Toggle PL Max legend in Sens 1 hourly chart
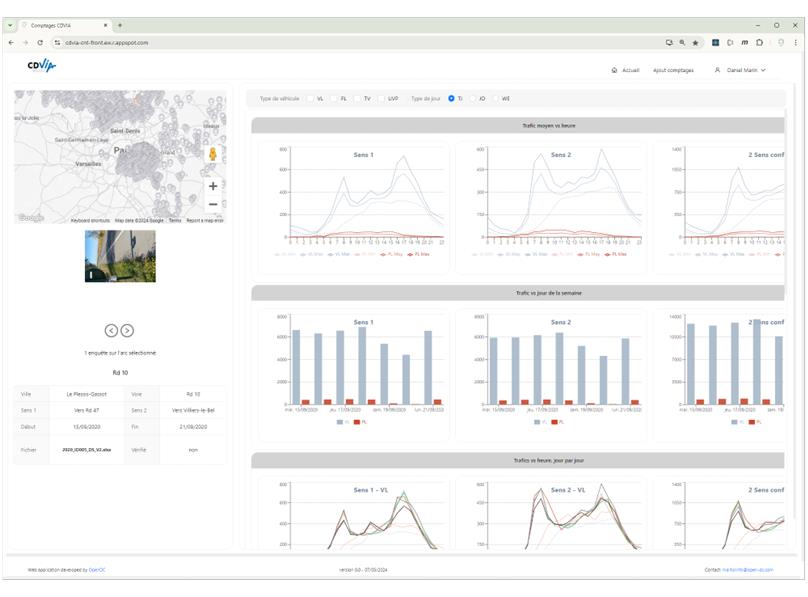 (x=419, y=254)
